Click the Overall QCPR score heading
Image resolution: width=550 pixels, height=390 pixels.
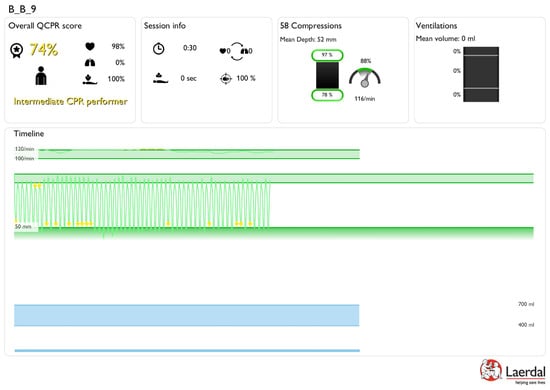pyautogui.click(x=45, y=26)
